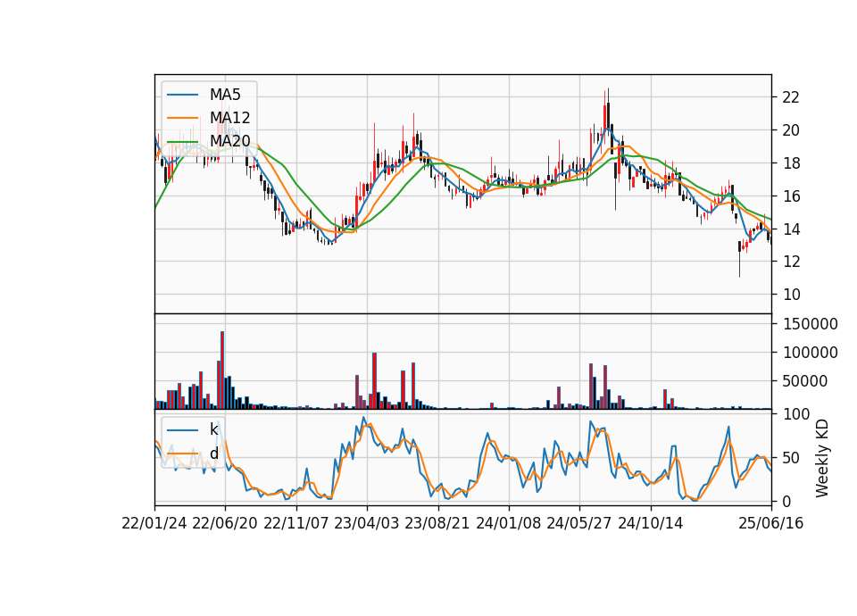This screenshot has width=857, height=616.
Task: Click the price axis value 12
Action: [791, 262]
